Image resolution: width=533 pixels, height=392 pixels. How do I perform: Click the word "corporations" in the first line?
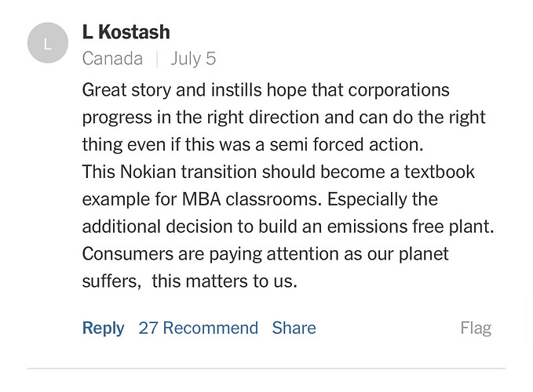pos(400,90)
